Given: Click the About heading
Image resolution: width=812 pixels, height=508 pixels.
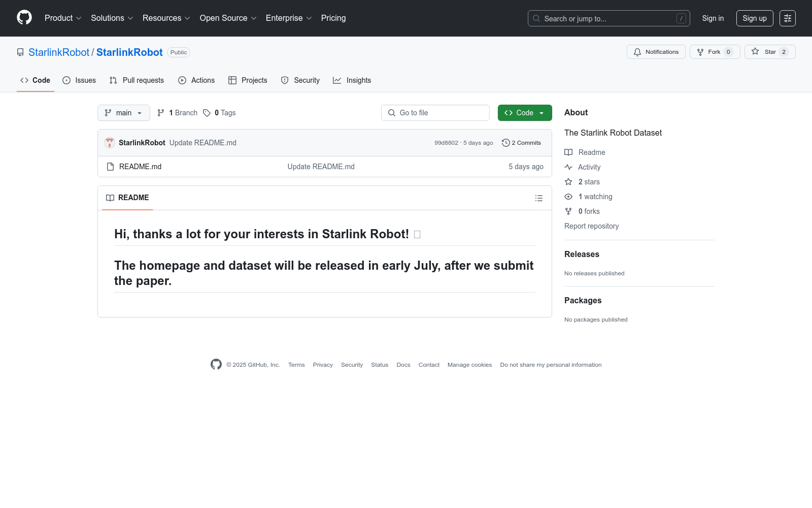Looking at the screenshot, I should pyautogui.click(x=576, y=113).
